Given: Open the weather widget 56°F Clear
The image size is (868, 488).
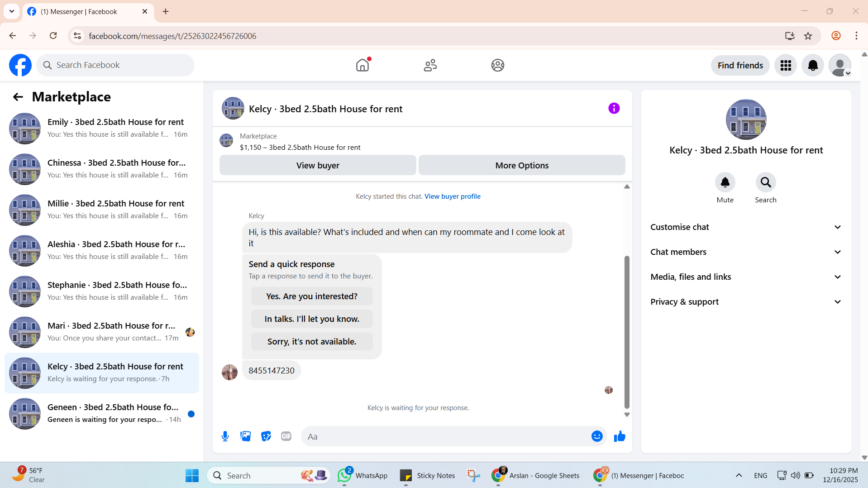Looking at the screenshot, I should [x=28, y=475].
